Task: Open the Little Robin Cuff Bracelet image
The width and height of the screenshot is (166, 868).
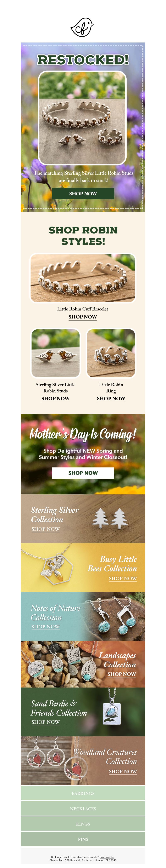Action: coord(83,278)
